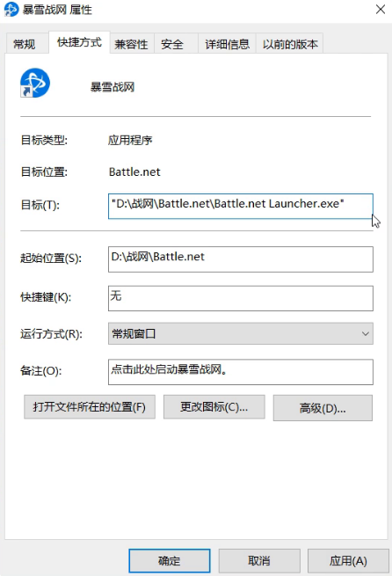Click the 快捷键(K) field showing 无
The image size is (392, 576).
(x=241, y=298)
